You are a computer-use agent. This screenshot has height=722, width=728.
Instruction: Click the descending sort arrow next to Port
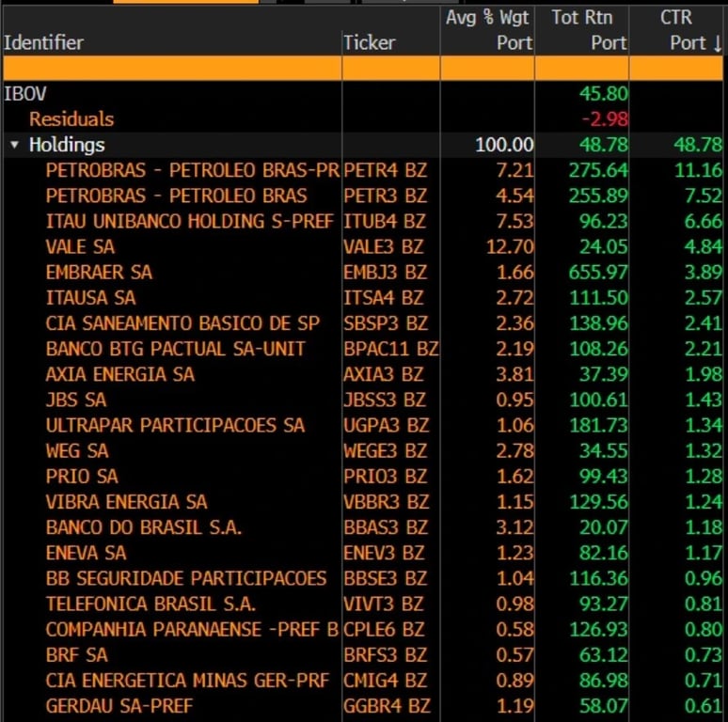pos(718,43)
